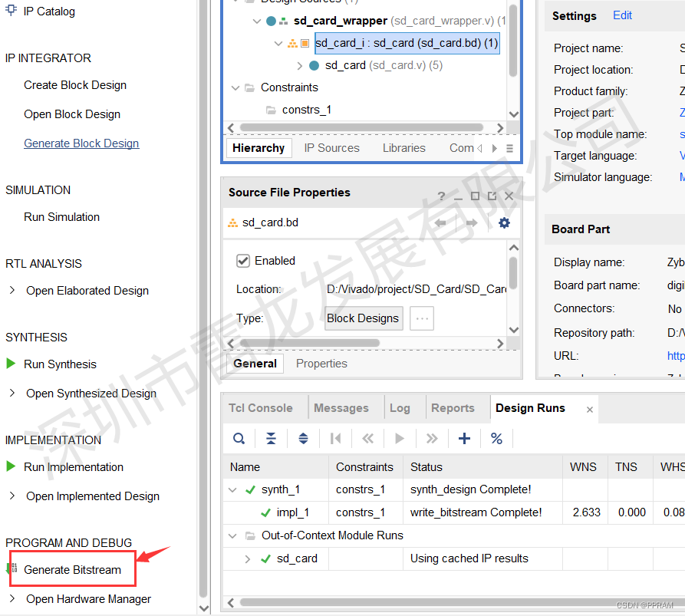Click the plus icon to create runs
The height and width of the screenshot is (616, 685).
[x=464, y=438]
